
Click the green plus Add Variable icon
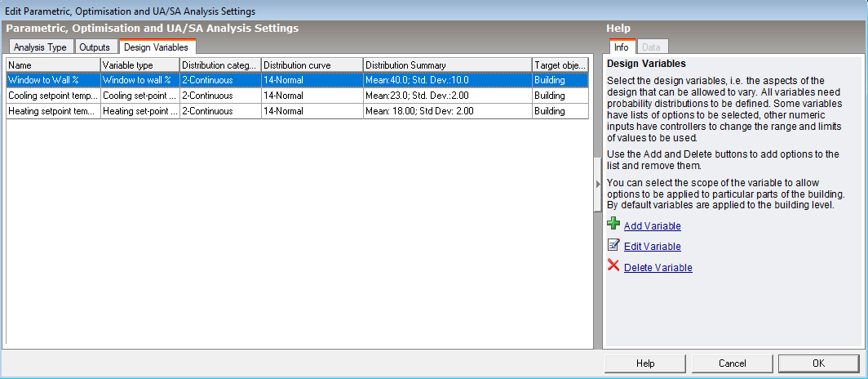point(613,225)
